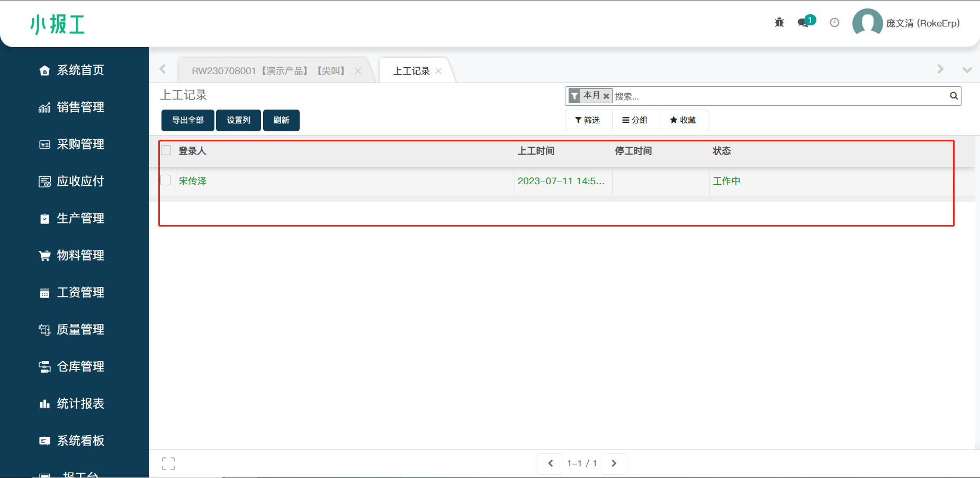
Task: Click the 导出全部 button
Action: click(x=188, y=120)
